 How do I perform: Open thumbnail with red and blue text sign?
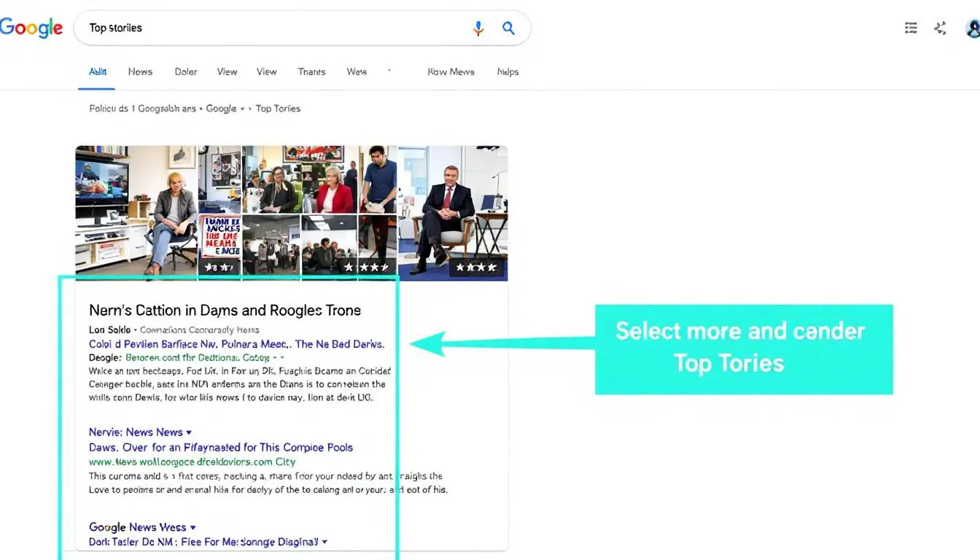[219, 247]
